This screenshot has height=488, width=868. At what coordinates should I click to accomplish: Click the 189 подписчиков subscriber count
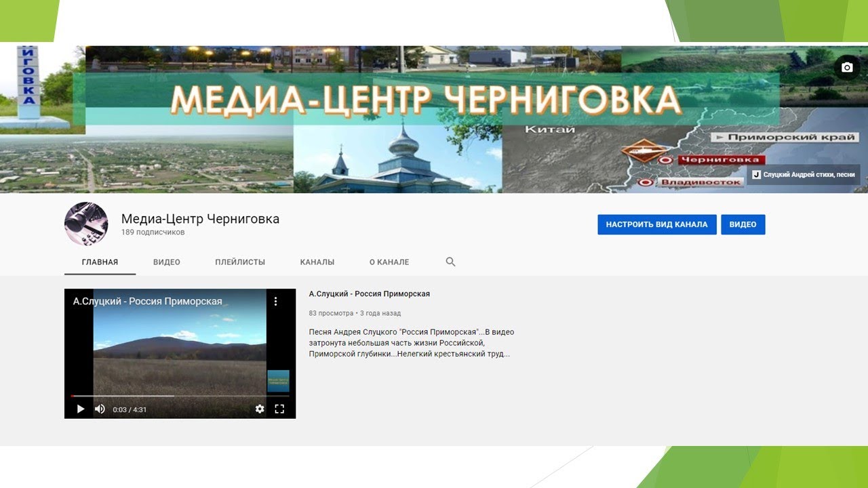(153, 232)
